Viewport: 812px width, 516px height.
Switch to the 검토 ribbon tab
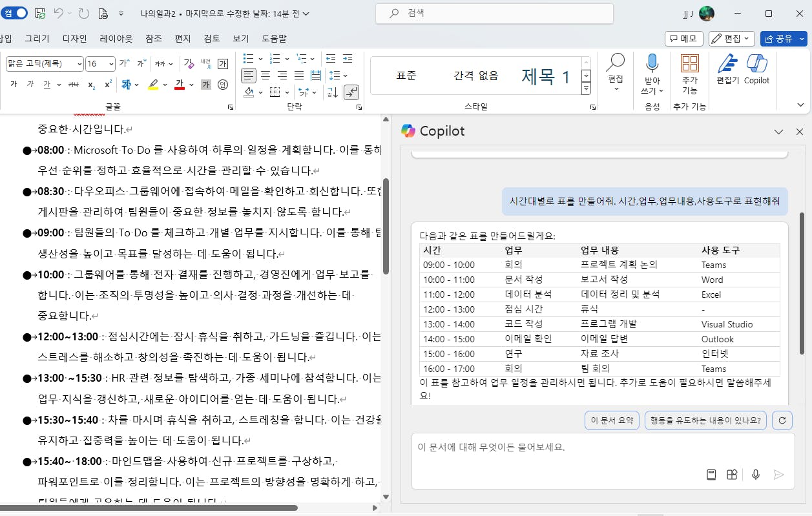coord(212,39)
